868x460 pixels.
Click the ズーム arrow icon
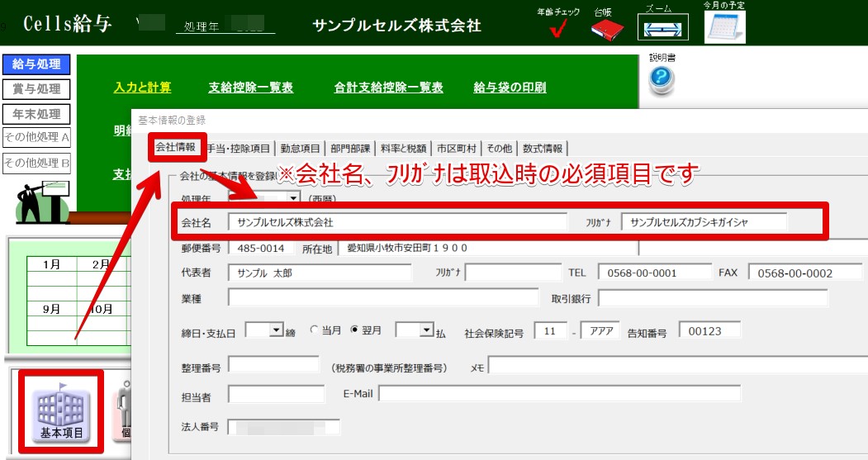[662, 28]
